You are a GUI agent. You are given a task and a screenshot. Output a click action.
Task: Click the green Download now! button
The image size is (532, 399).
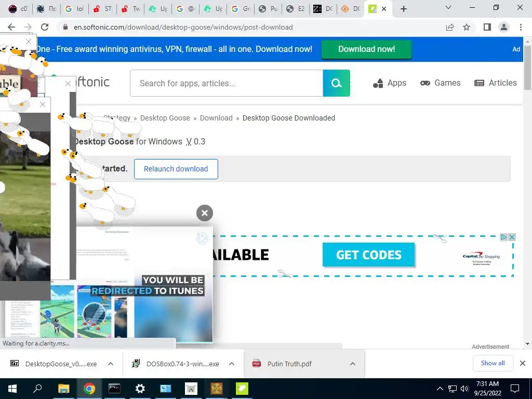[x=366, y=49]
